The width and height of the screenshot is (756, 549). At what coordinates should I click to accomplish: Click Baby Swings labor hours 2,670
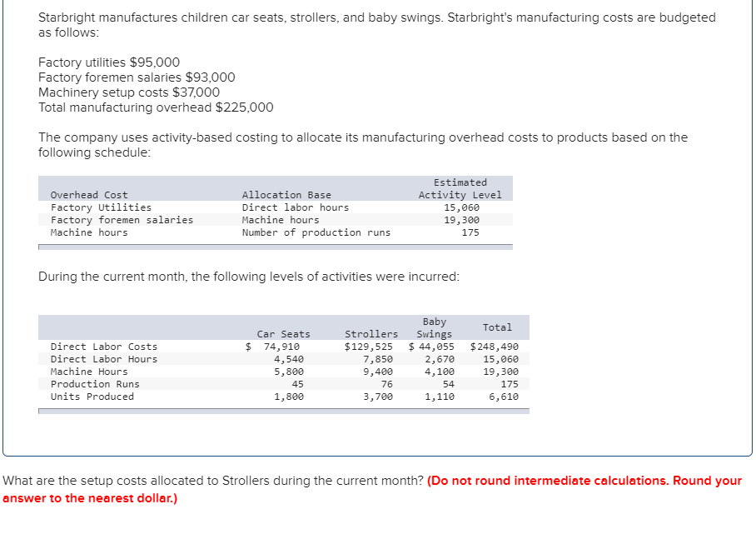[x=440, y=359]
